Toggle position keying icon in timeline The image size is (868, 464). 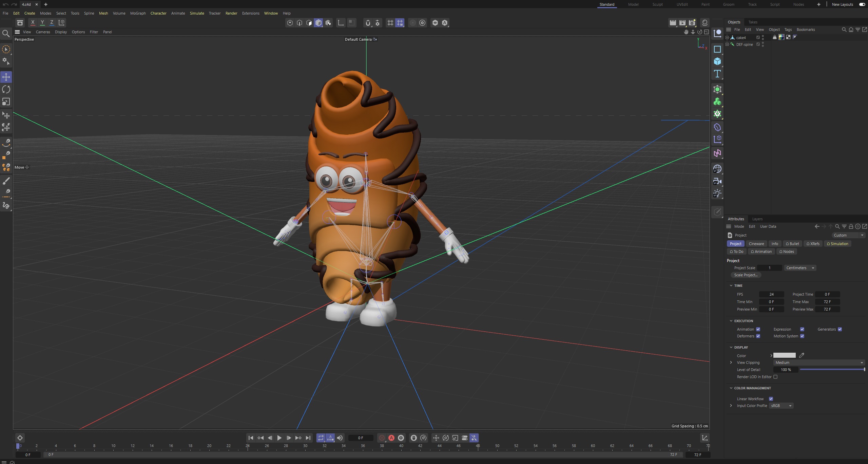click(x=436, y=438)
